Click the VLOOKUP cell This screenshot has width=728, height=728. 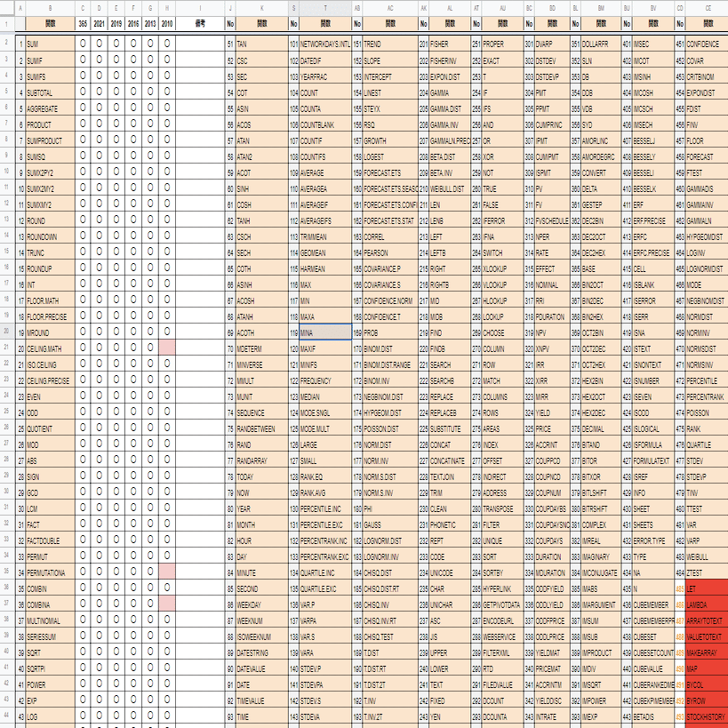click(x=502, y=284)
